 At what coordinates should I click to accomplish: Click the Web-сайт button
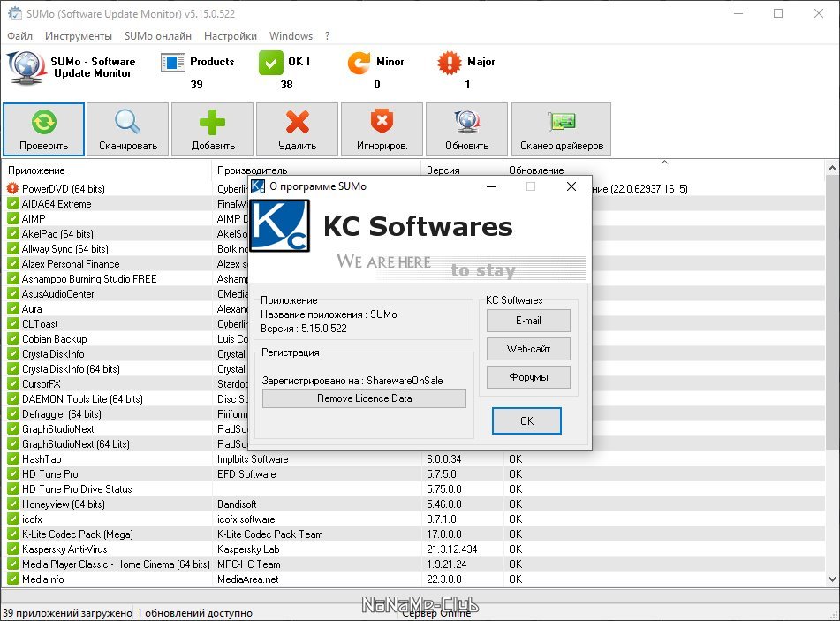[528, 349]
